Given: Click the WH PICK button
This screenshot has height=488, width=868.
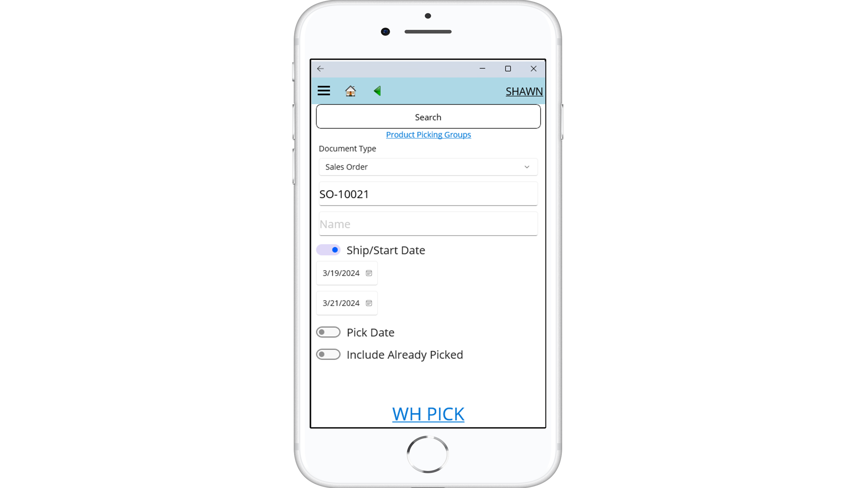Looking at the screenshot, I should 428,414.
